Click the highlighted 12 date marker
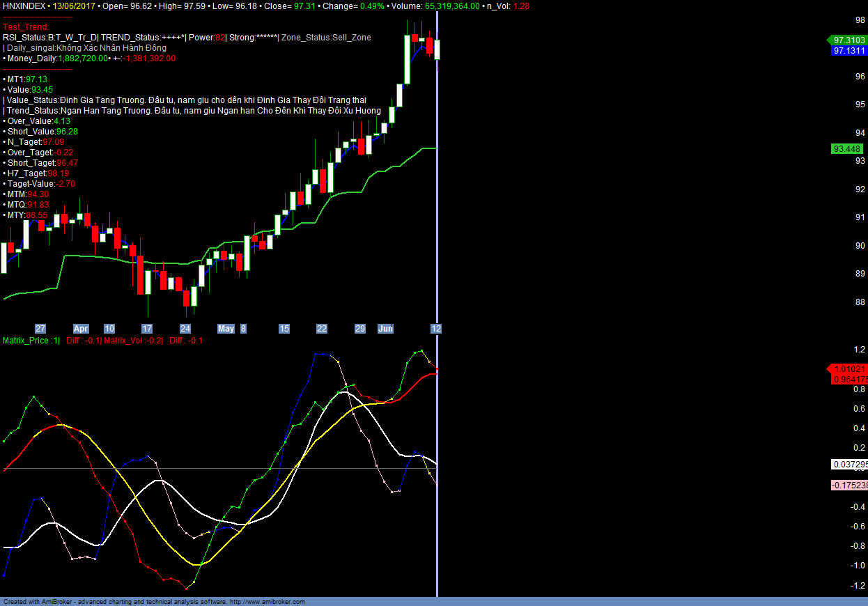The width and height of the screenshot is (868, 606). coord(436,329)
